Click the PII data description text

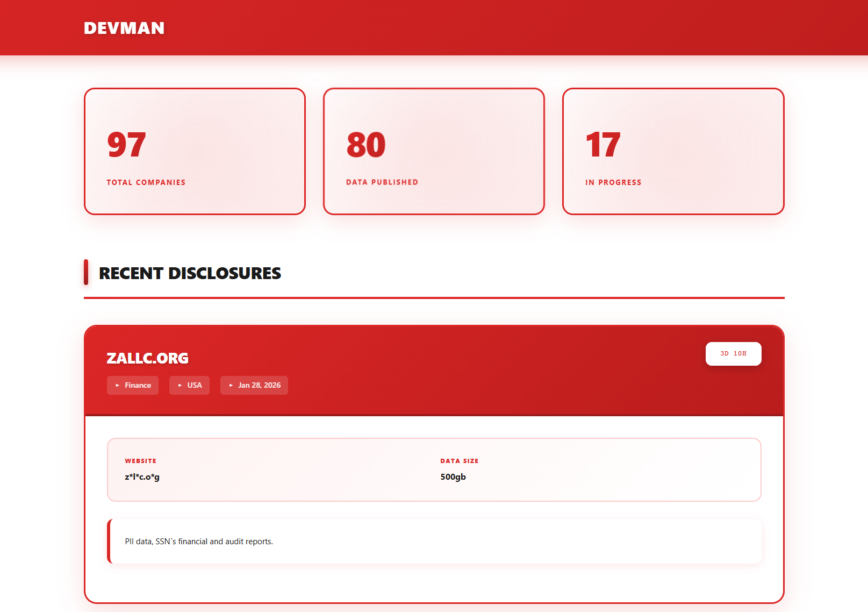(x=199, y=542)
